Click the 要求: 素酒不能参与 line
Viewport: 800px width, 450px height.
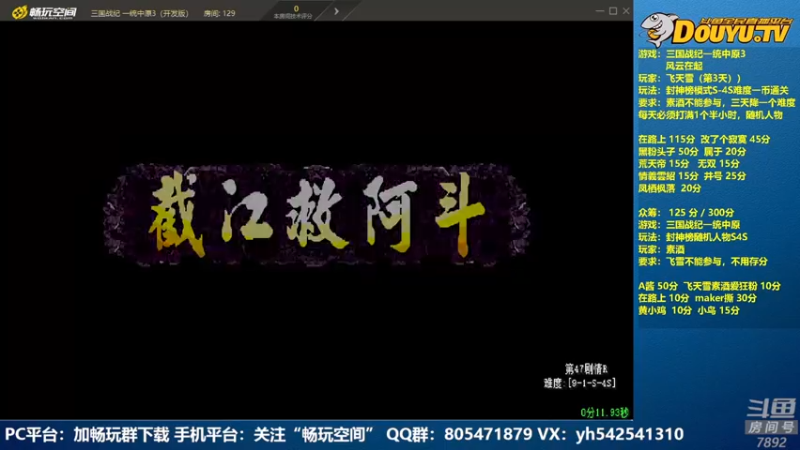point(716,103)
